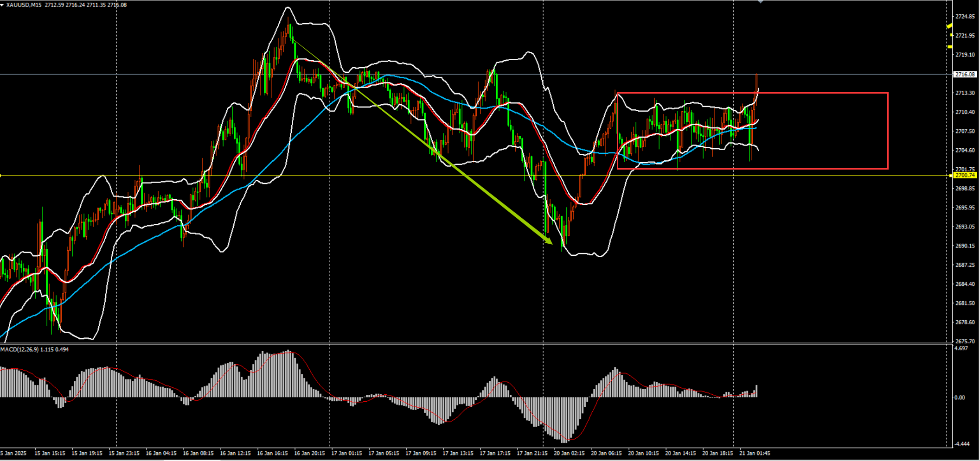Click price scale value 2710.40
Image resolution: width=980 pixels, height=461 pixels.
965,112
